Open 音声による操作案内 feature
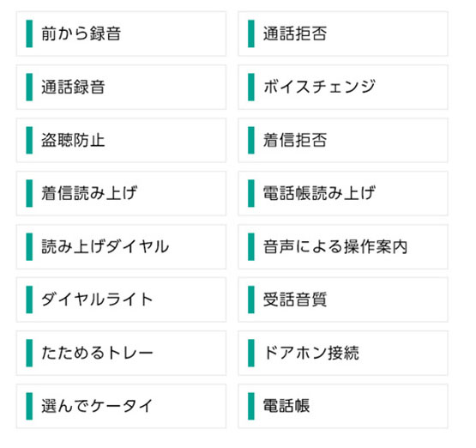476x448 pixels. [343, 246]
